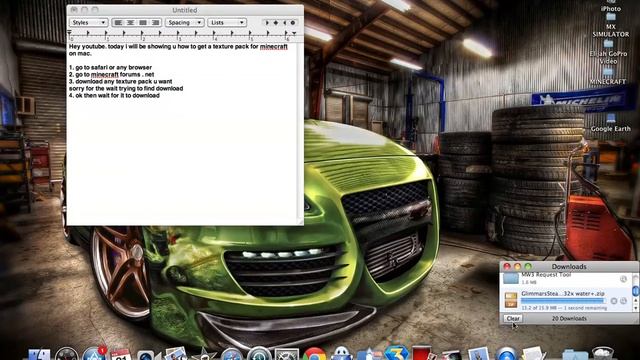Screen dimensions: 640x360
Task: Open the MX SIMULATOR desktop folder
Action: click(611, 25)
